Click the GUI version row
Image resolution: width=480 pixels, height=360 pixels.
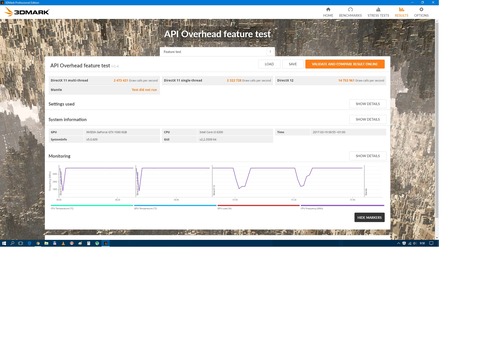click(217, 139)
